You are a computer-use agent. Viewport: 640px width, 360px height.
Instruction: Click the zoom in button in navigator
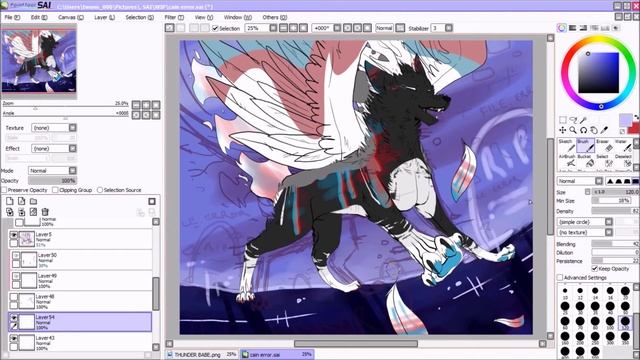click(x=146, y=105)
